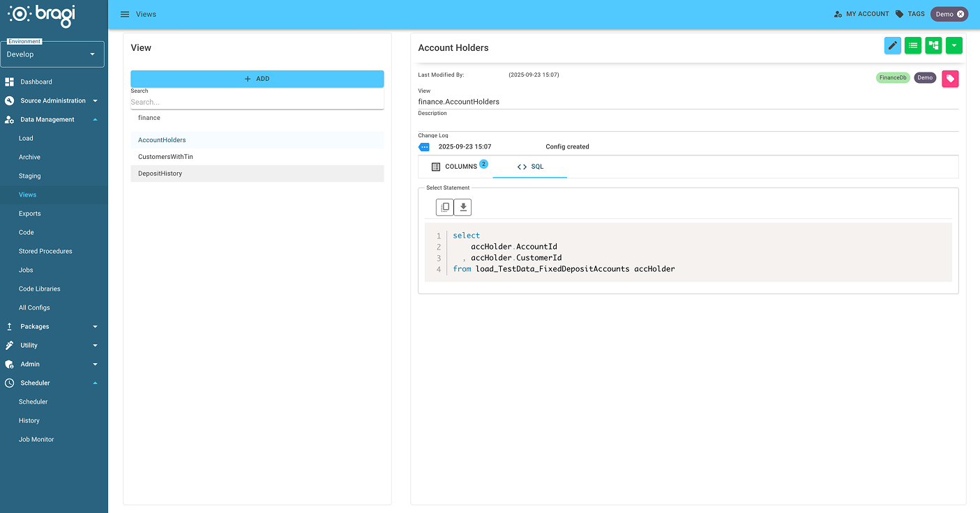
Task: Switch to the Columns tab
Action: coord(455,167)
